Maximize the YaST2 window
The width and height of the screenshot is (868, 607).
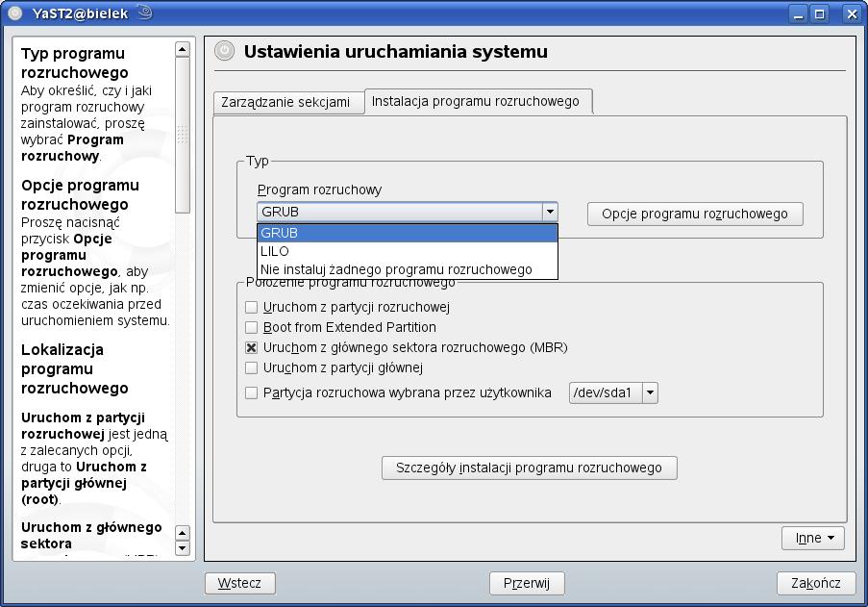pos(820,13)
